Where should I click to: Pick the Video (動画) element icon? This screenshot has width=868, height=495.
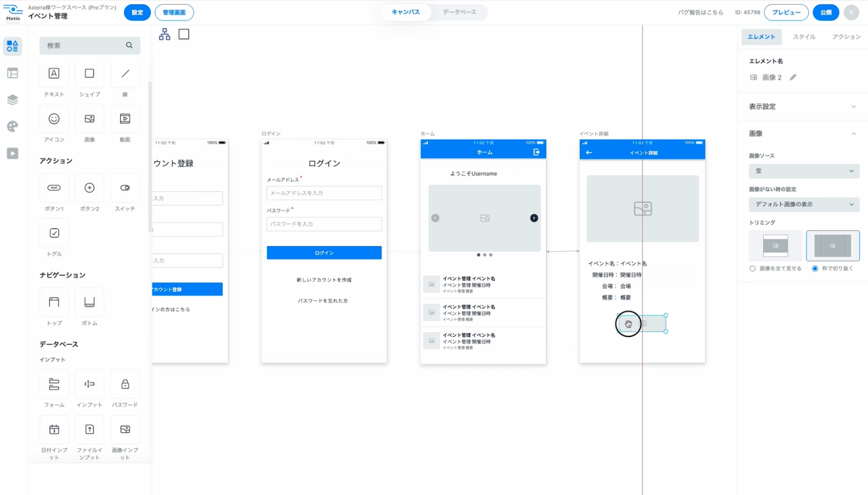[125, 119]
